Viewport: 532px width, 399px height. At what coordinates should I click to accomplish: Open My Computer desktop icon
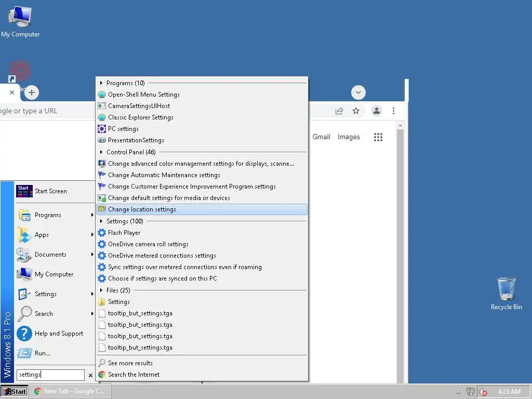pyautogui.click(x=20, y=22)
